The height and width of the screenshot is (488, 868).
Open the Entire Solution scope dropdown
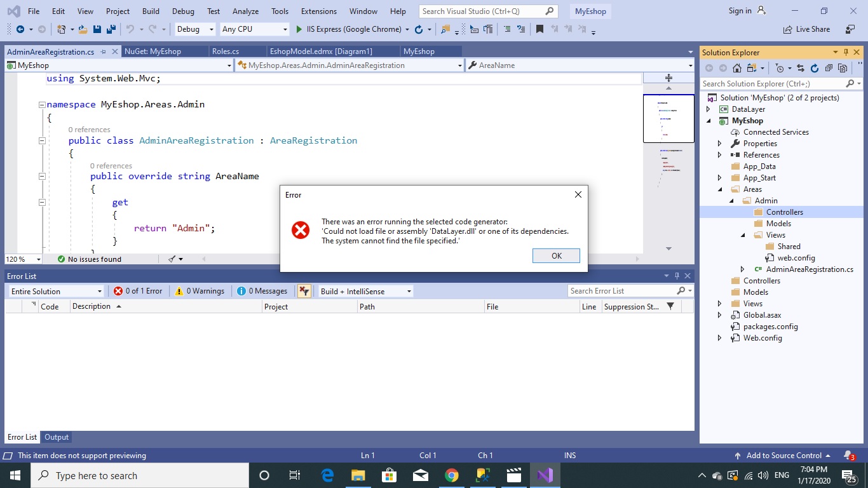[x=56, y=291]
